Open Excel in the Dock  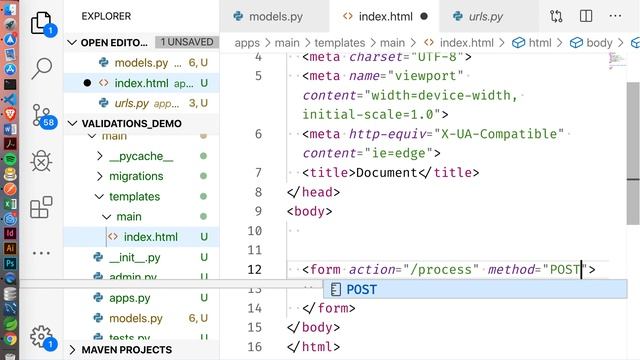tap(10, 204)
